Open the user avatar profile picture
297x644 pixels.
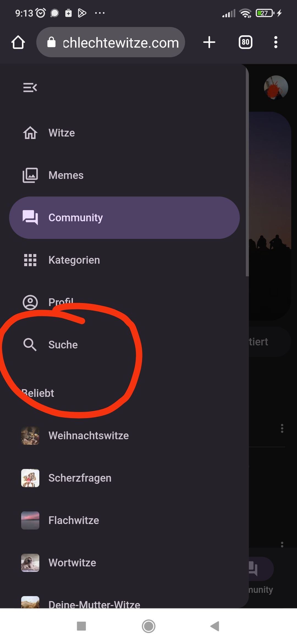click(276, 88)
